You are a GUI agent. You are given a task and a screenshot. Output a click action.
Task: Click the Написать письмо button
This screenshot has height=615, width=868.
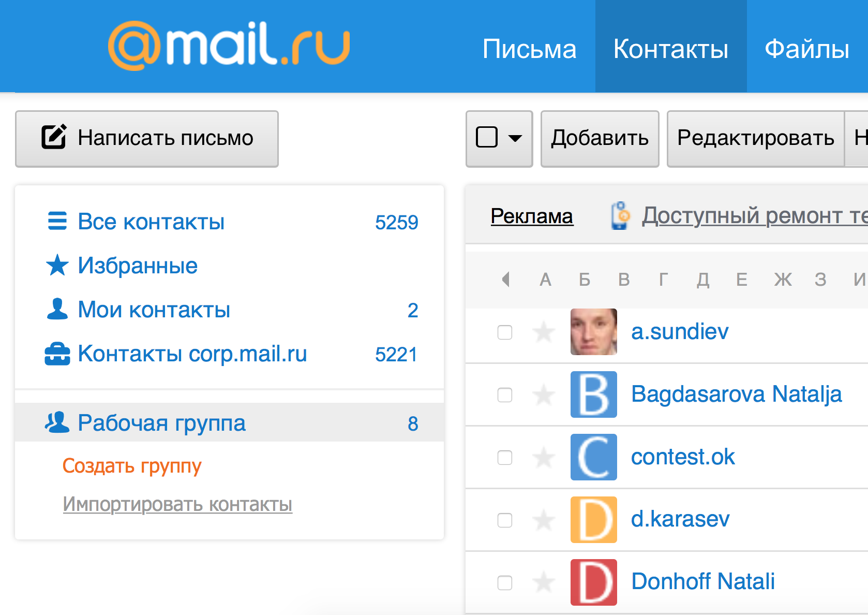(x=147, y=139)
